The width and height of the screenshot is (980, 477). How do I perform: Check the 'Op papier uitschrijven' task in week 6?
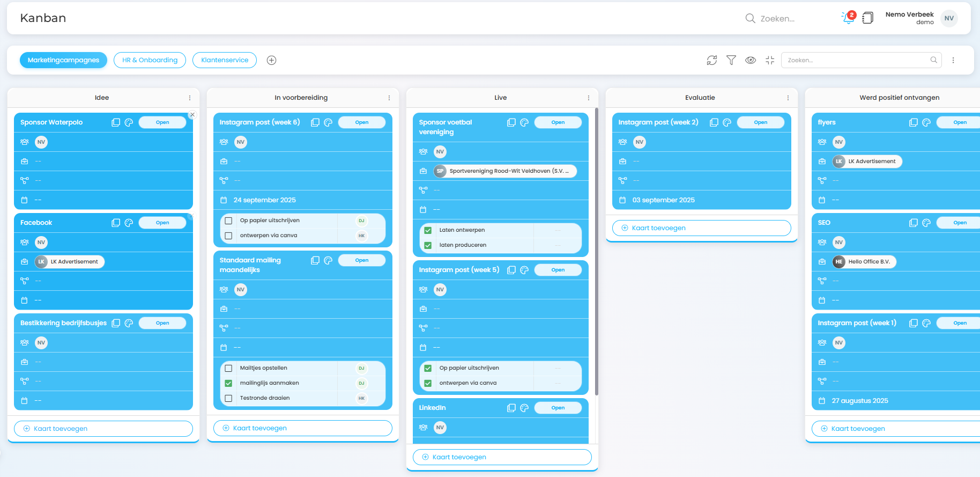coord(228,221)
